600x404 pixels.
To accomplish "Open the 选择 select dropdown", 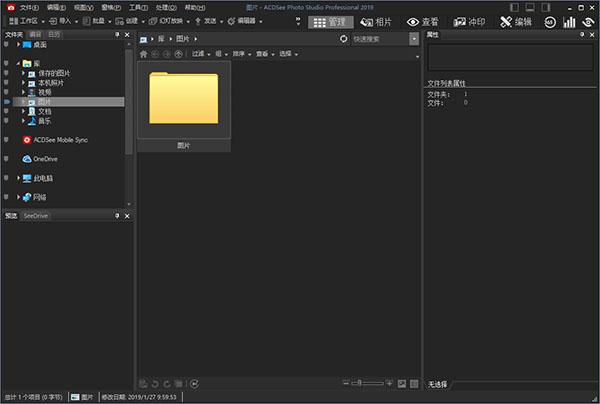I will click(289, 54).
